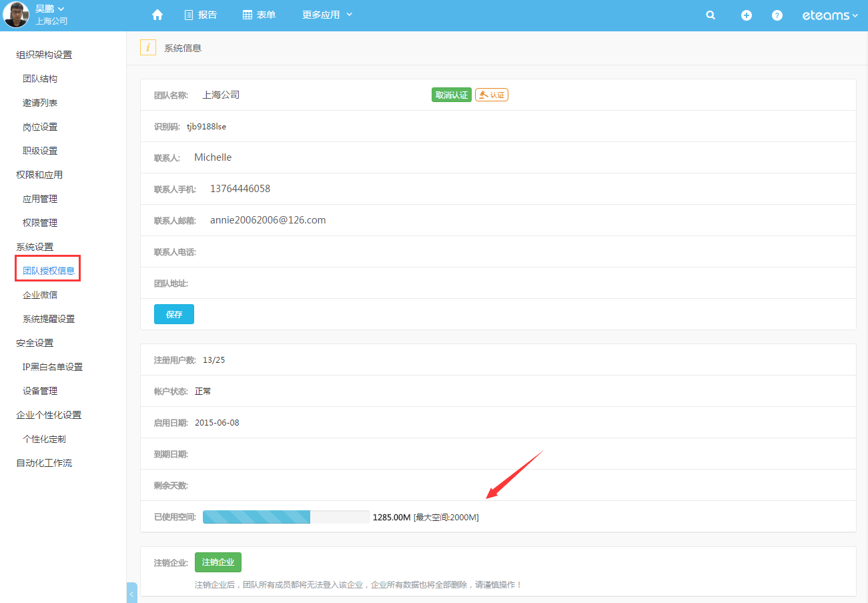Screen dimensions: 868x603
Task: Open the user avatar picture
Action: click(x=15, y=15)
